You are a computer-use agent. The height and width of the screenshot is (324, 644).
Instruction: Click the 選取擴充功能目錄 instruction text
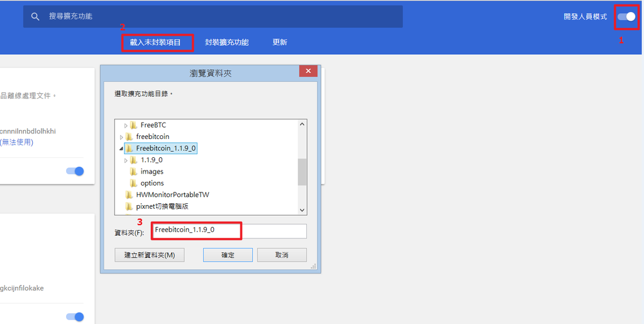click(144, 94)
